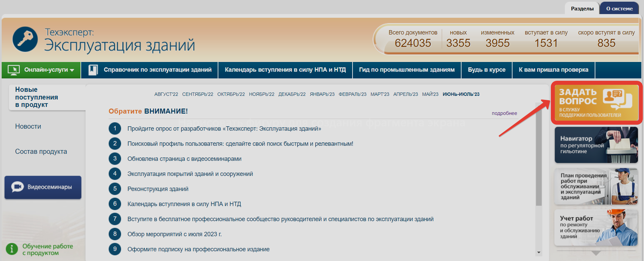Select month ЯНВАРЬ'23
This screenshot has height=261, width=644.
point(322,94)
